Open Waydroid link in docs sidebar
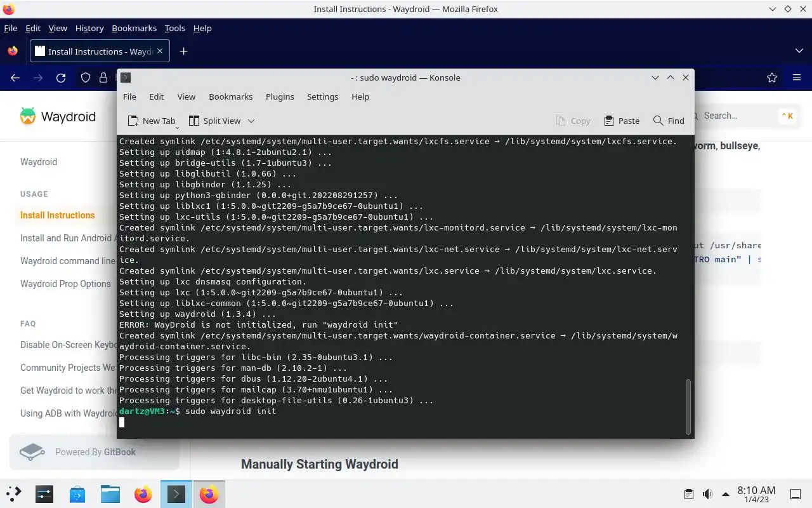 click(39, 162)
